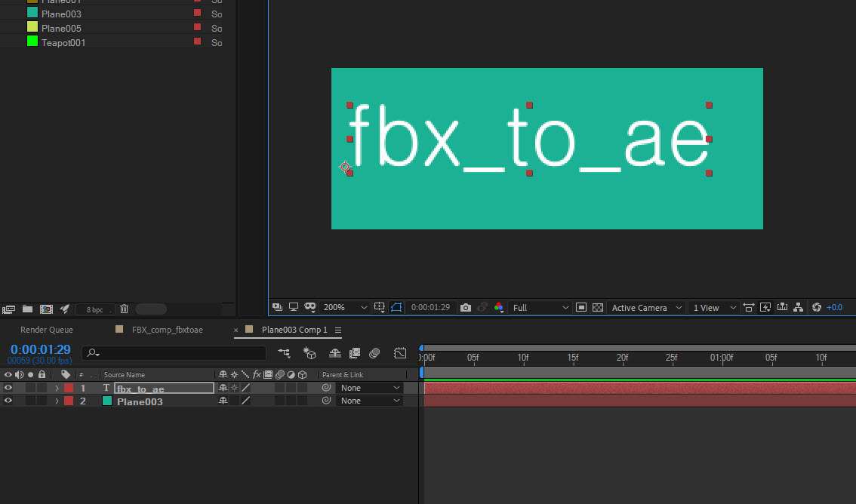Toggle draft 3D icon in timeline
The image size is (856, 504).
point(309,353)
